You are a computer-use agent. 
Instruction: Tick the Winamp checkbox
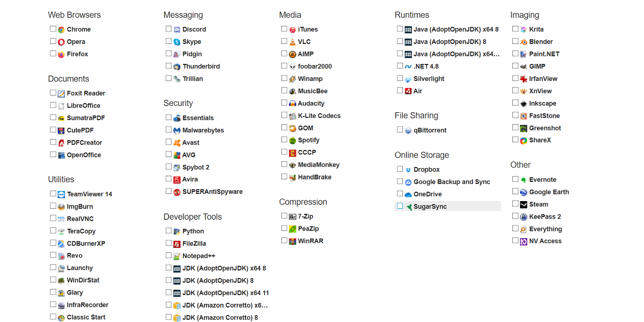pyautogui.click(x=284, y=78)
